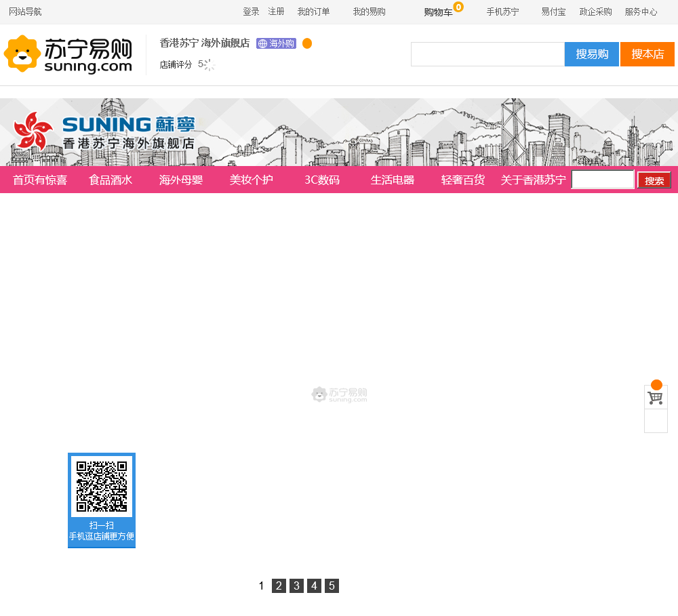Open the 首页有惊喜 tab

[40, 180]
